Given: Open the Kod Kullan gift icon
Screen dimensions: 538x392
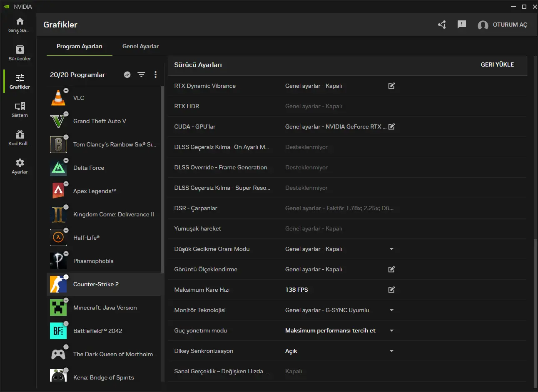Looking at the screenshot, I should coord(20,134).
